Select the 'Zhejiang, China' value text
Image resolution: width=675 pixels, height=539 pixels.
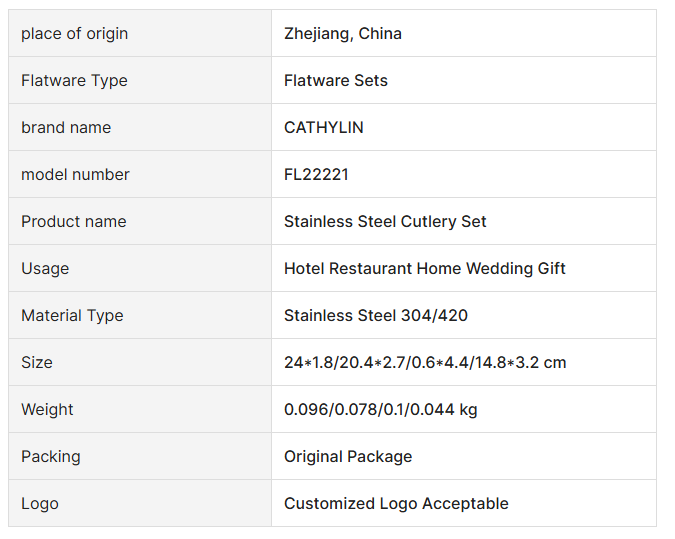(343, 34)
